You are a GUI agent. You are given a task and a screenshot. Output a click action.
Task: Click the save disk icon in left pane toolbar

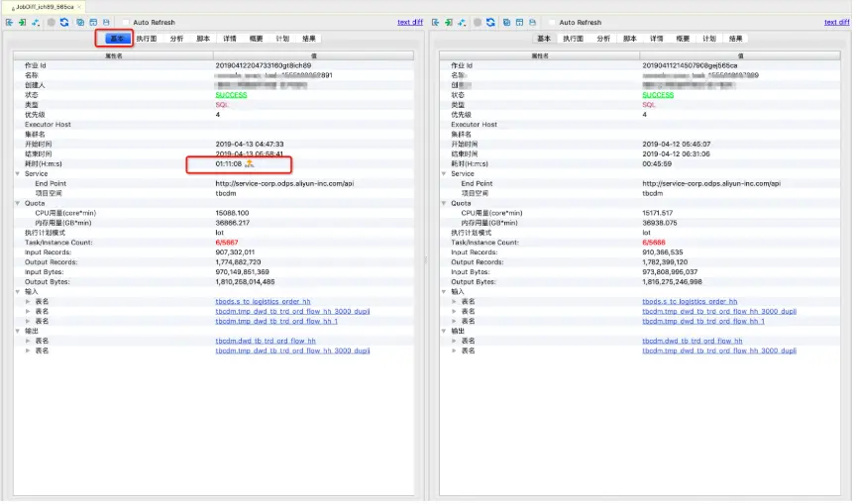pyautogui.click(x=106, y=23)
